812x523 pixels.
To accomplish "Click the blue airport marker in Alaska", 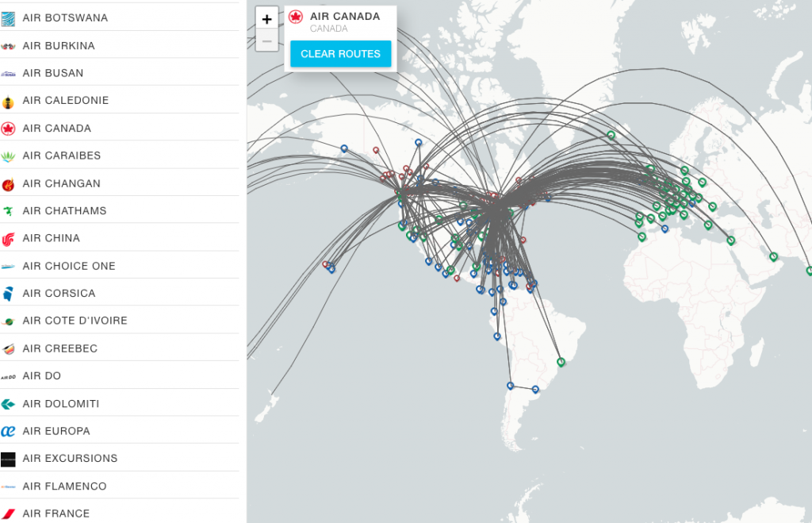I will tap(344, 148).
